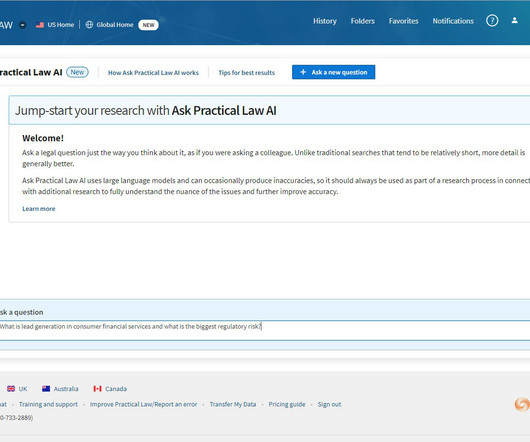
Task: Open Improve Practical Law/Report an error
Action: [143, 404]
